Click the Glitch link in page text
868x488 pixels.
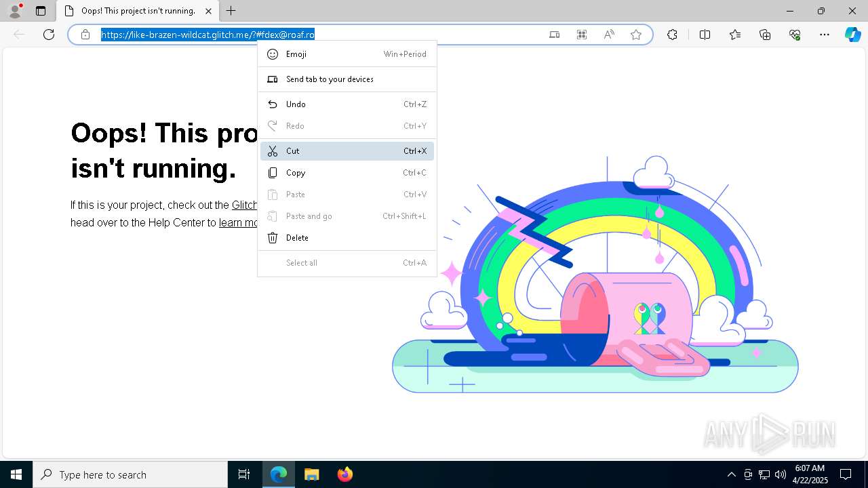(245, 205)
